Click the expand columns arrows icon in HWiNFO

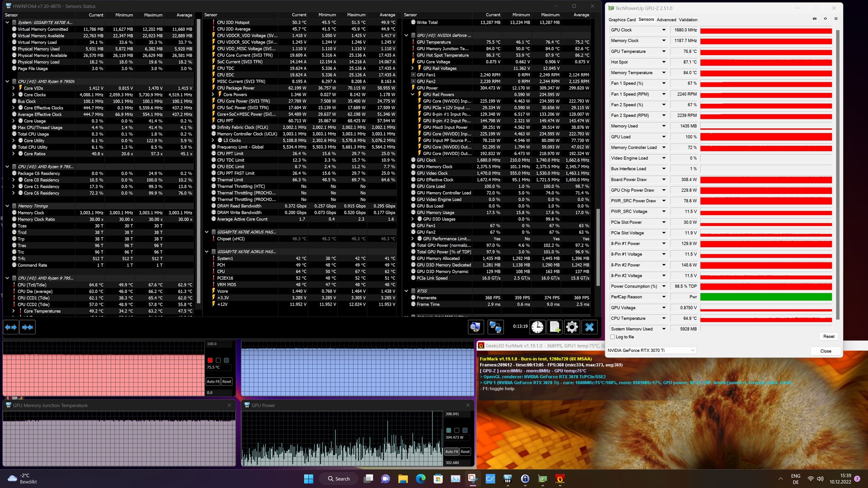coord(11,327)
